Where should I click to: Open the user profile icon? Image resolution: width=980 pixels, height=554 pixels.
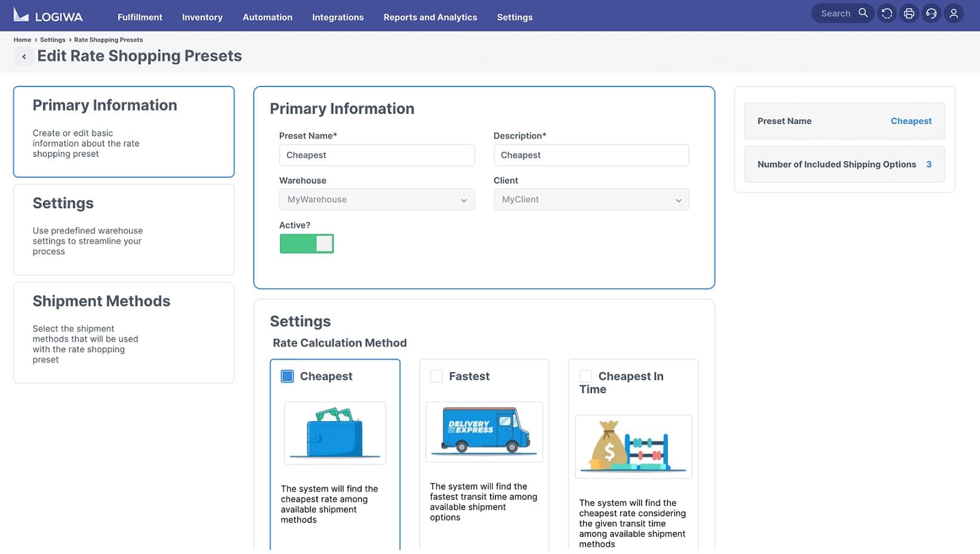954,13
